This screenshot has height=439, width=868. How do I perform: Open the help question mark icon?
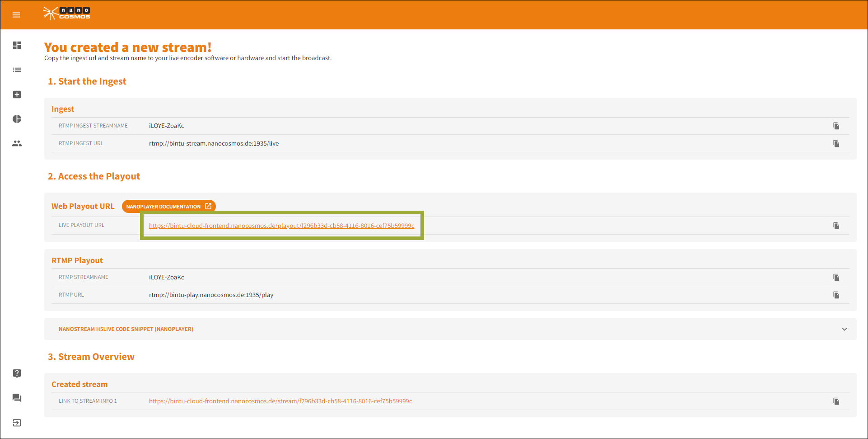(x=17, y=373)
